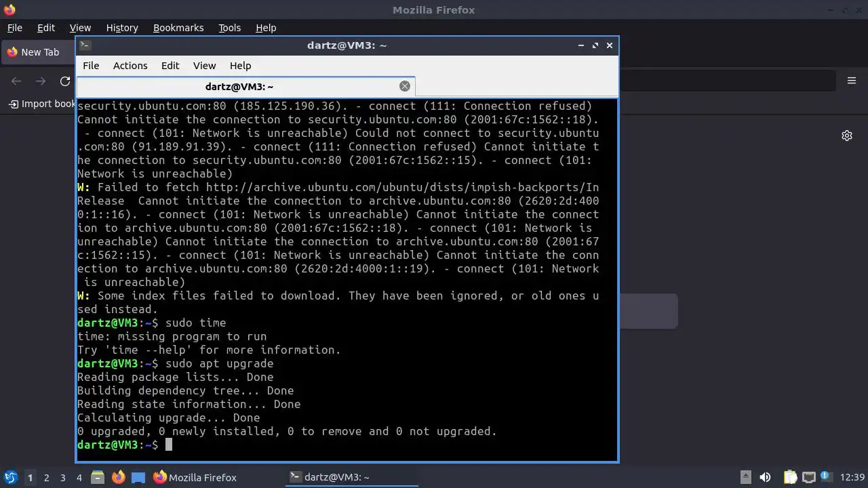The width and height of the screenshot is (868, 488).
Task: Click Firefox forward arrow button
Action: 41,81
